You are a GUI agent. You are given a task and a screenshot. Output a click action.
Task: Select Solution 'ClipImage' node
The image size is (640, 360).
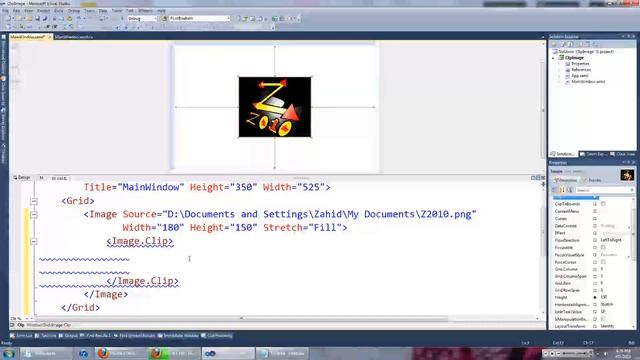point(583,52)
